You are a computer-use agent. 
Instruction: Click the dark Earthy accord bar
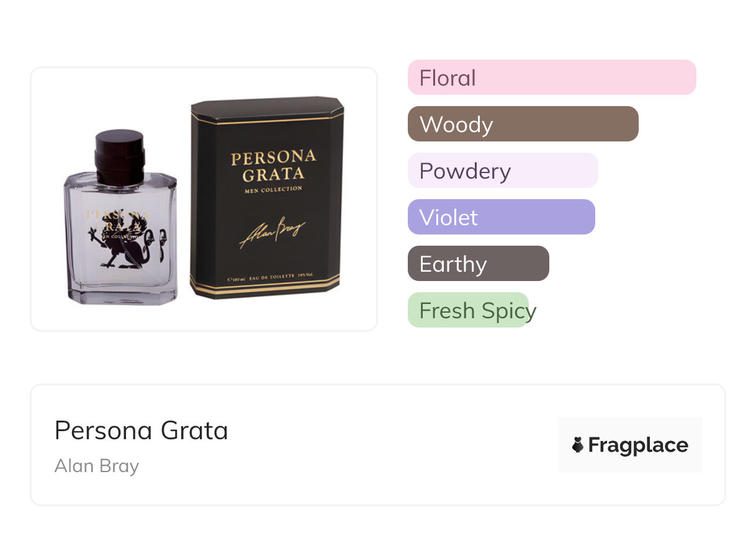tap(478, 264)
